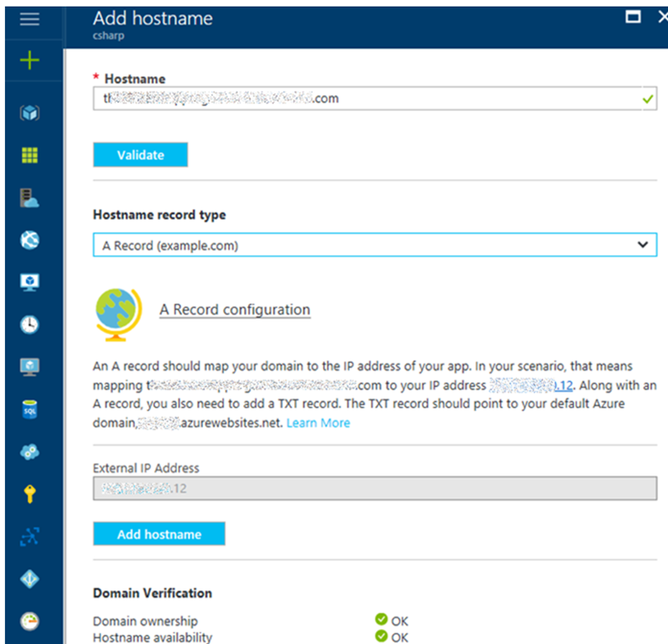Open the cube Resource groups icon
Image resolution: width=668 pixels, height=644 pixels.
click(x=29, y=112)
